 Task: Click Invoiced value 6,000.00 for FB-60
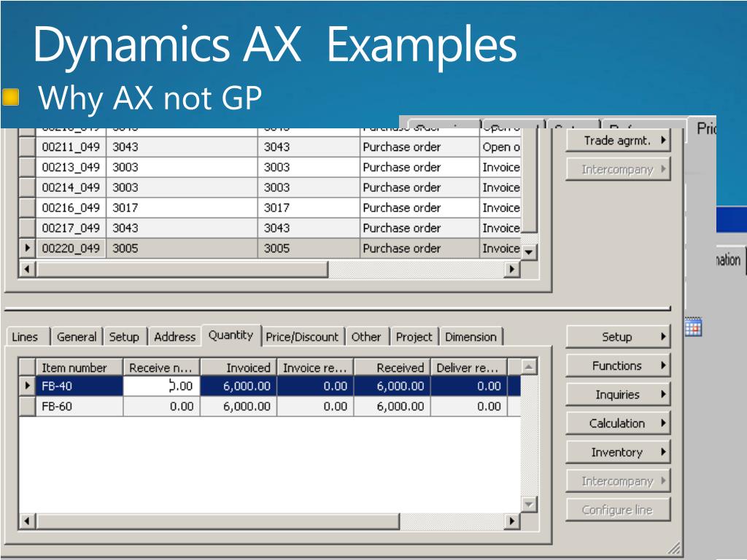pyautogui.click(x=239, y=406)
